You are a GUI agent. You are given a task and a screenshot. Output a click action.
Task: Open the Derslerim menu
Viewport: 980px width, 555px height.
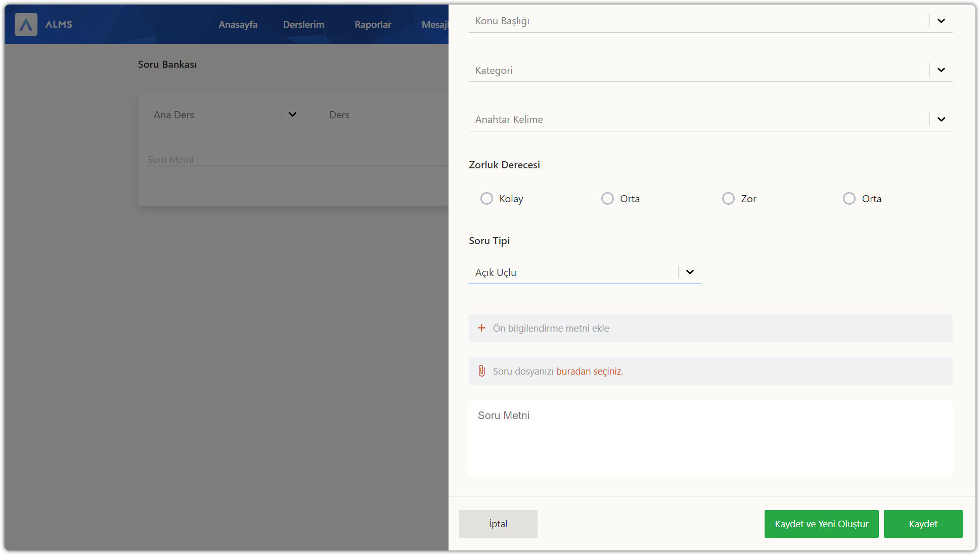[x=303, y=24]
